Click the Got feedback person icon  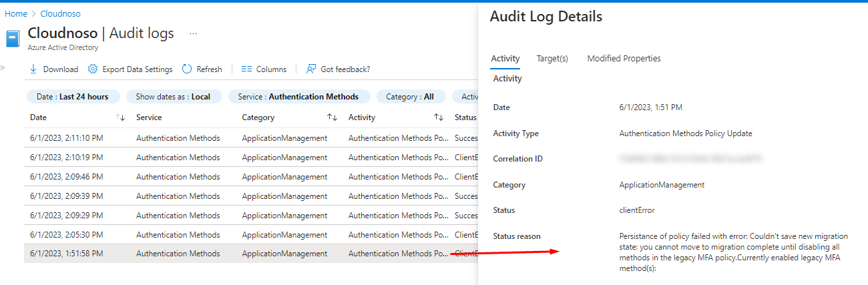pyautogui.click(x=311, y=69)
